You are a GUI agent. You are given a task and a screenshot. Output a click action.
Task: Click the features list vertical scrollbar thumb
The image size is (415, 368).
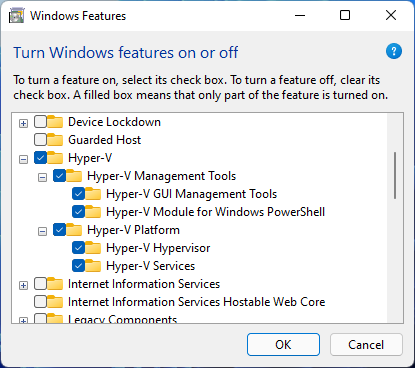coord(395,176)
